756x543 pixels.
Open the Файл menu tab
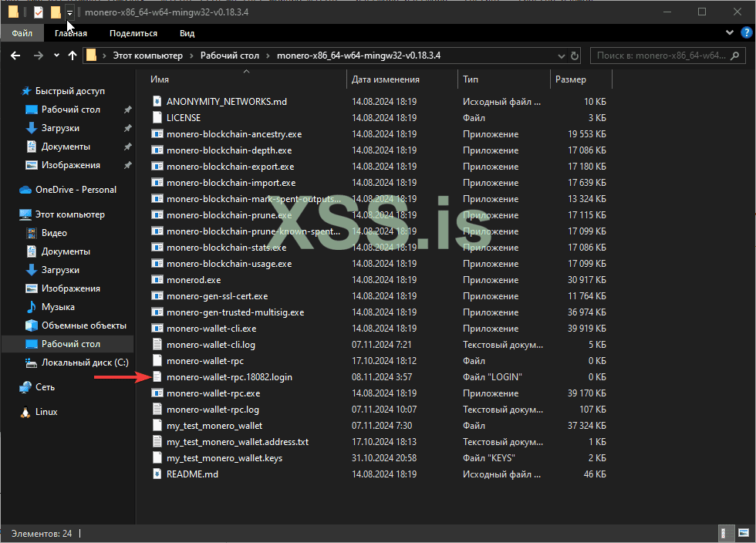(22, 33)
